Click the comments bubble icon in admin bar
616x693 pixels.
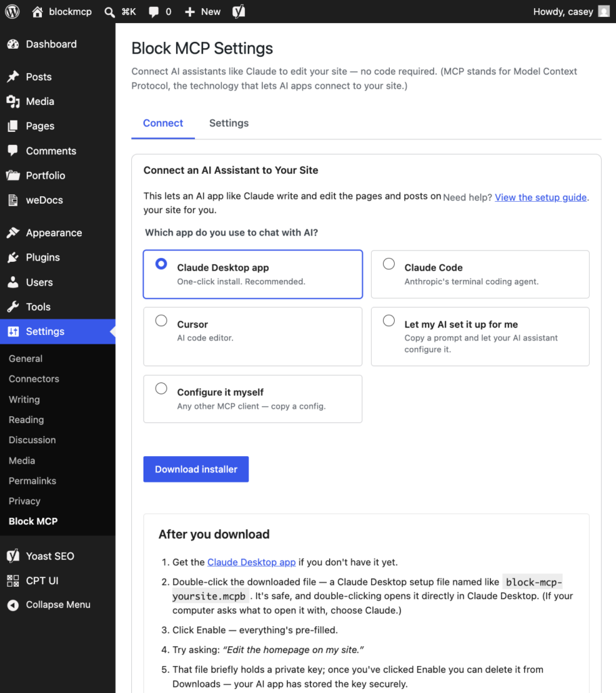[x=154, y=12]
